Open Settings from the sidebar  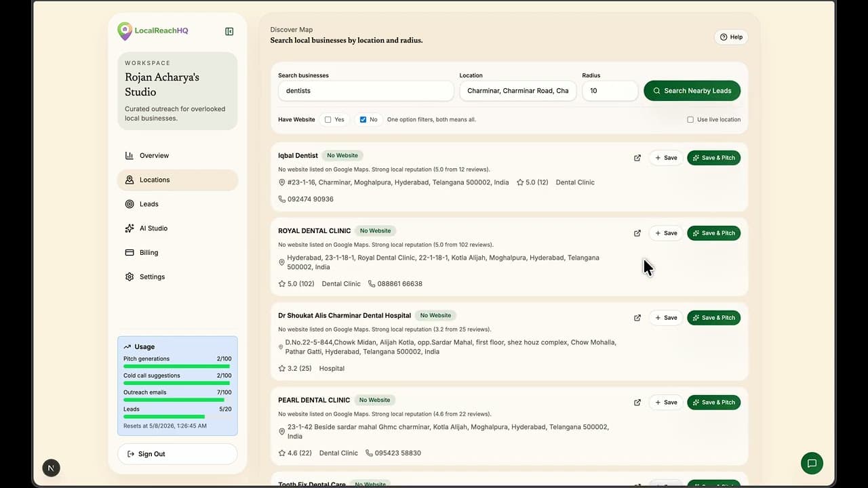[x=152, y=277]
